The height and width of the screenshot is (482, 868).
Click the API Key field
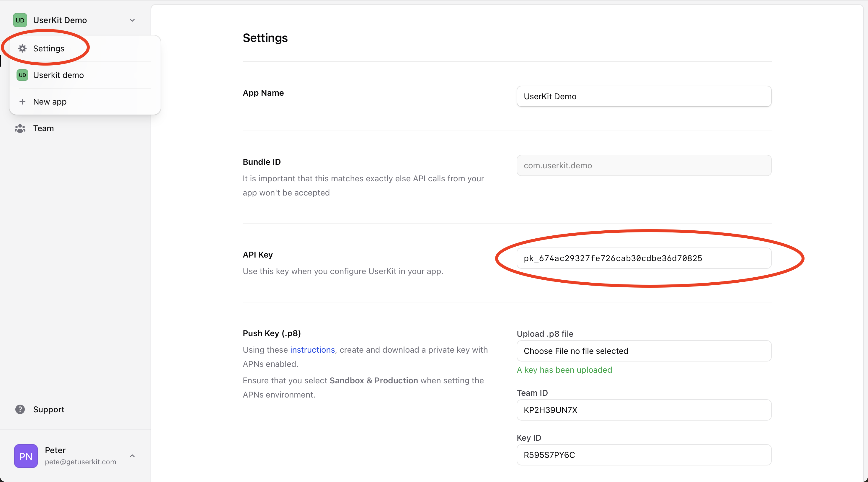644,258
